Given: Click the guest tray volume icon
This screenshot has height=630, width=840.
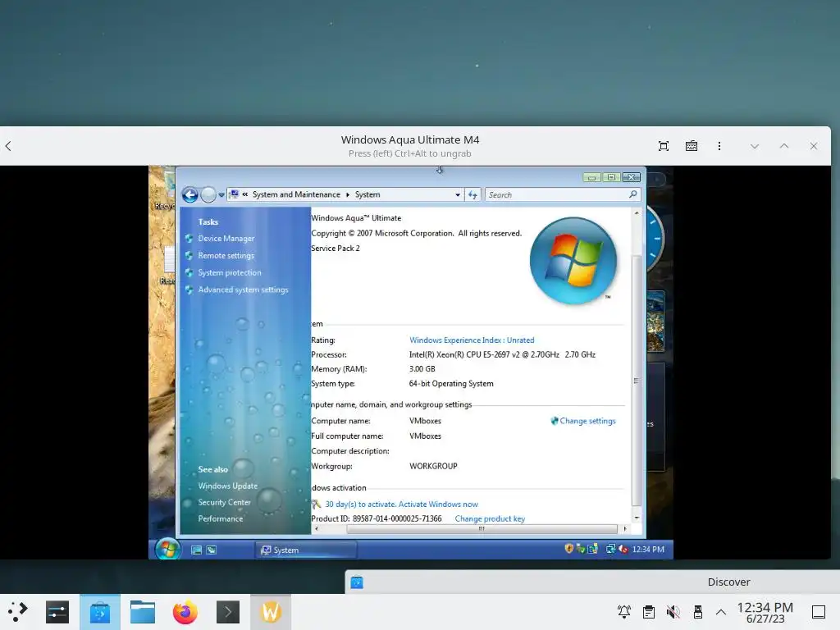Looking at the screenshot, I should tap(623, 549).
